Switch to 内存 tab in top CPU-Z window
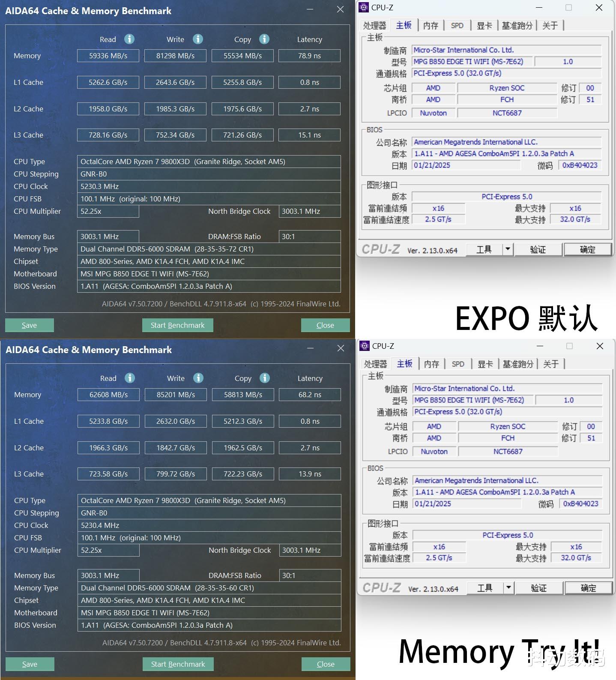The image size is (616, 680). (x=431, y=26)
